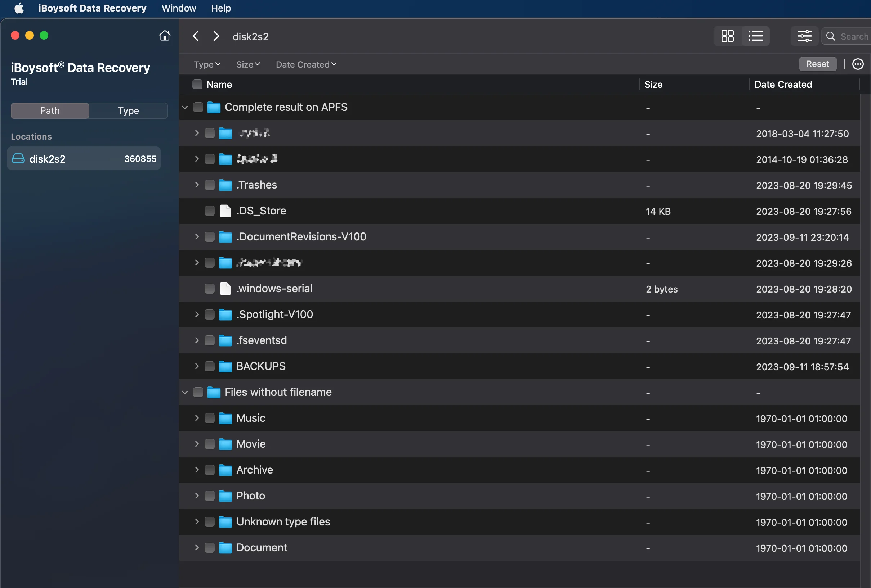Viewport: 871px width, 588px height.
Task: Switch to list view icon
Action: point(755,36)
